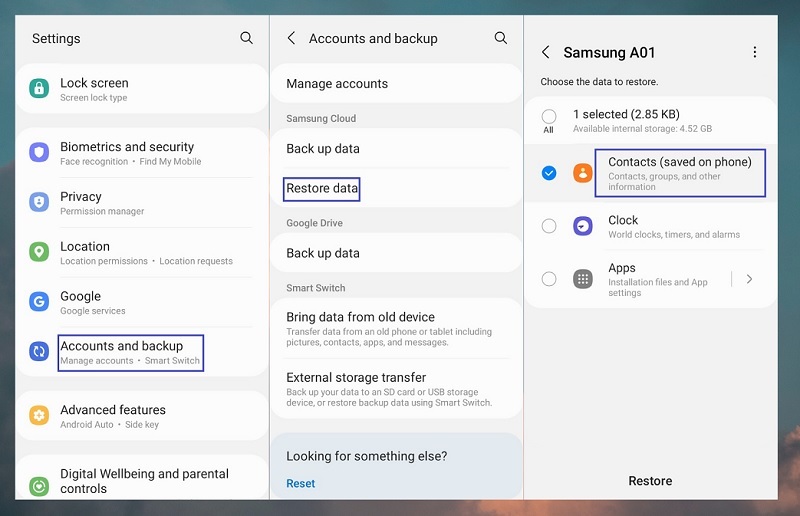Select the Apps radio button
Viewport: 800px width, 516px height.
[549, 279]
